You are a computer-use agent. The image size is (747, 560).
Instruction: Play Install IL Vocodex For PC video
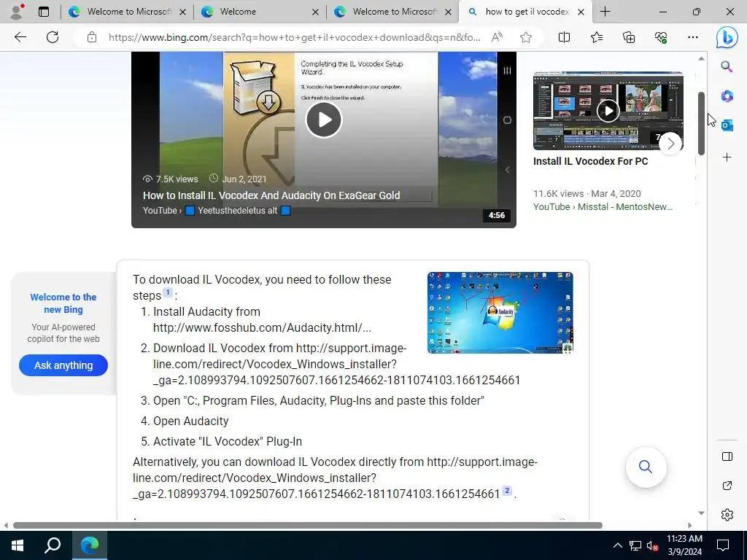click(x=608, y=111)
